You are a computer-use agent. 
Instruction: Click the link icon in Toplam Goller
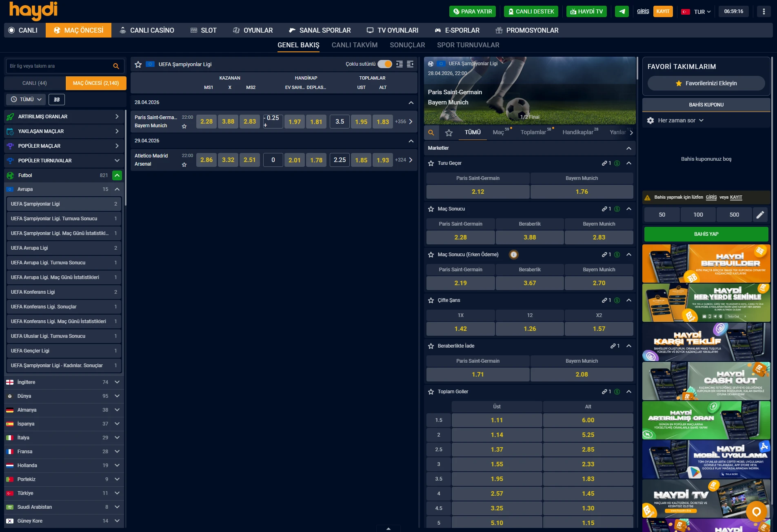pyautogui.click(x=604, y=392)
